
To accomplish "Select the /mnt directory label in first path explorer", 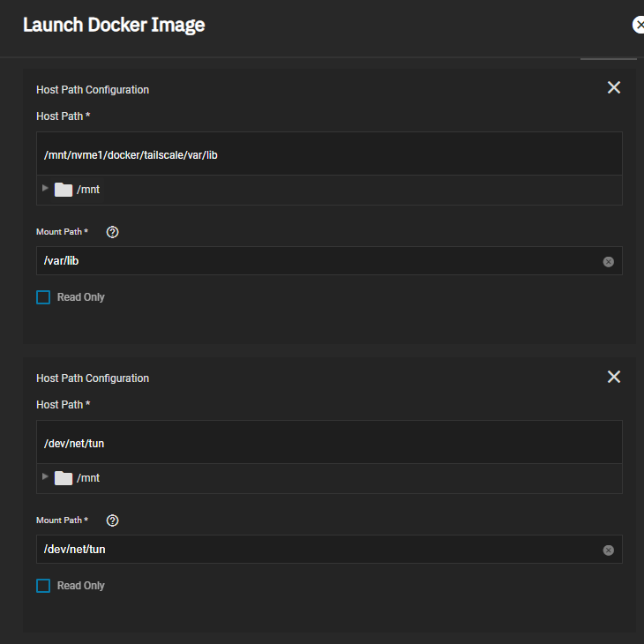I will coord(88,190).
